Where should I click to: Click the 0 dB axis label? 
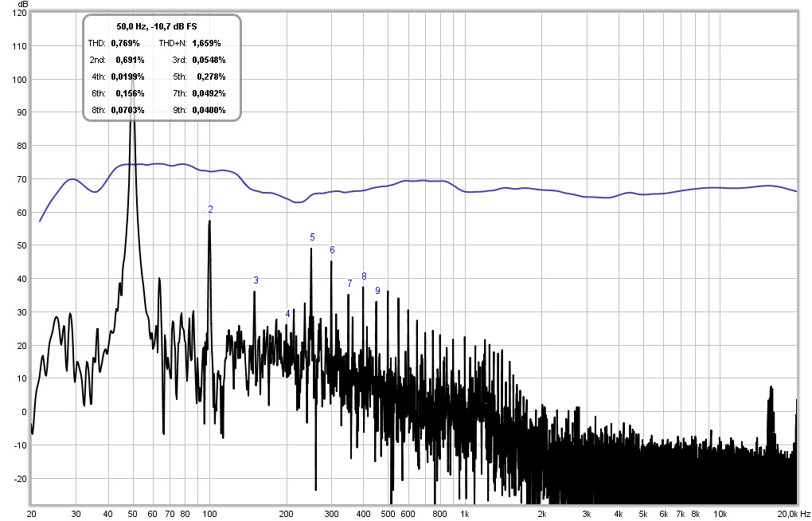[x=24, y=412]
